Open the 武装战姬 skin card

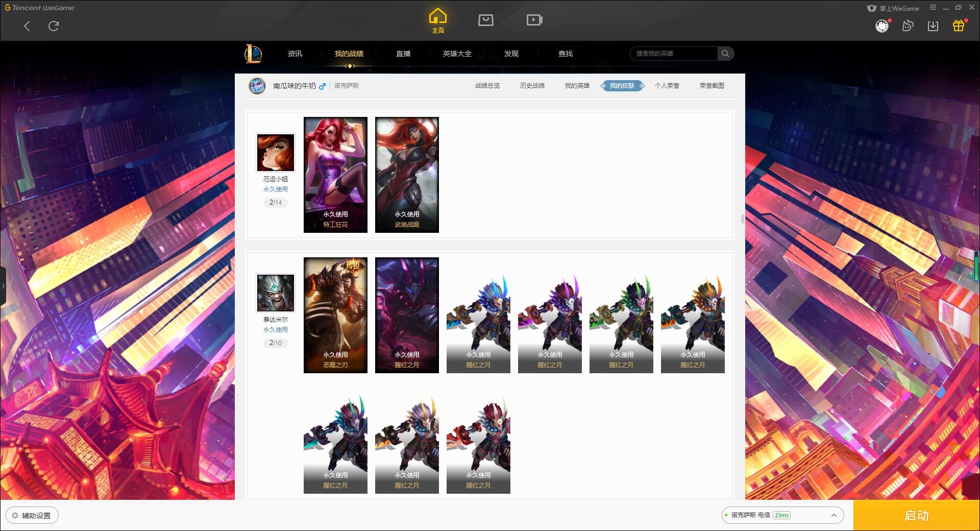pos(407,175)
